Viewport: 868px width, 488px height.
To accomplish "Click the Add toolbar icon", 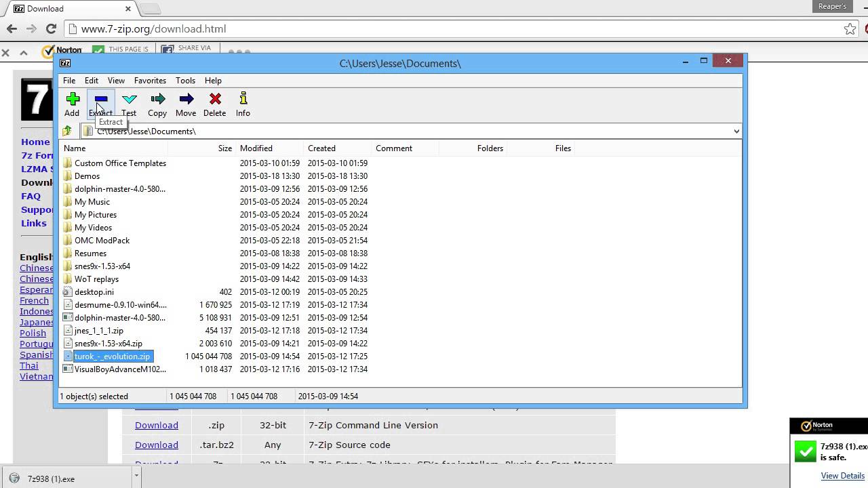I will point(73,99).
